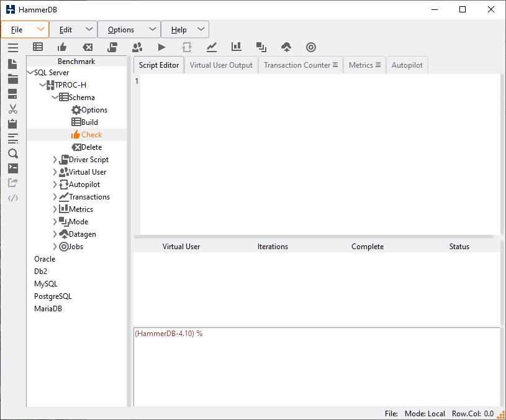The image size is (506, 420).
Task: Select Build under Schema
Action: pos(89,122)
